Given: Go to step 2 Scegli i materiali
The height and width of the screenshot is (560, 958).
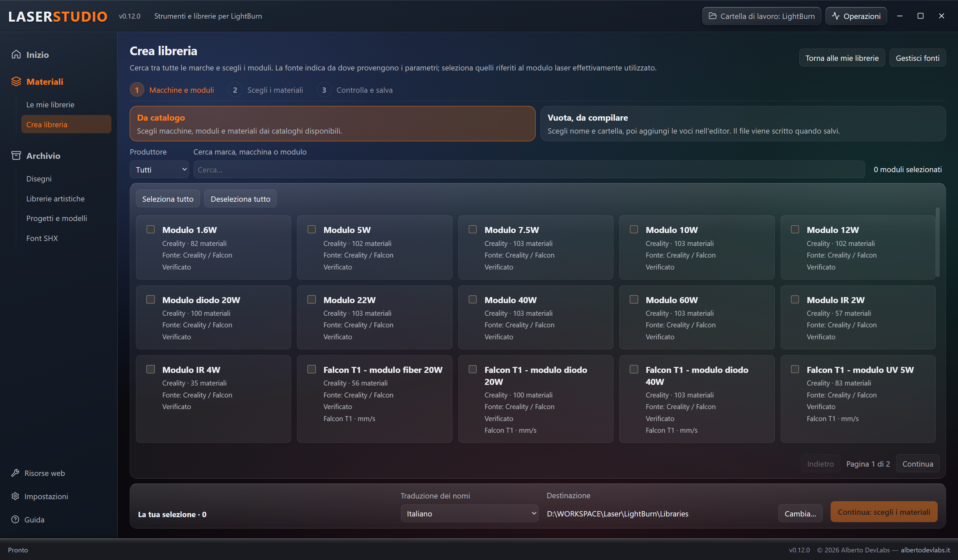Looking at the screenshot, I should [x=265, y=90].
